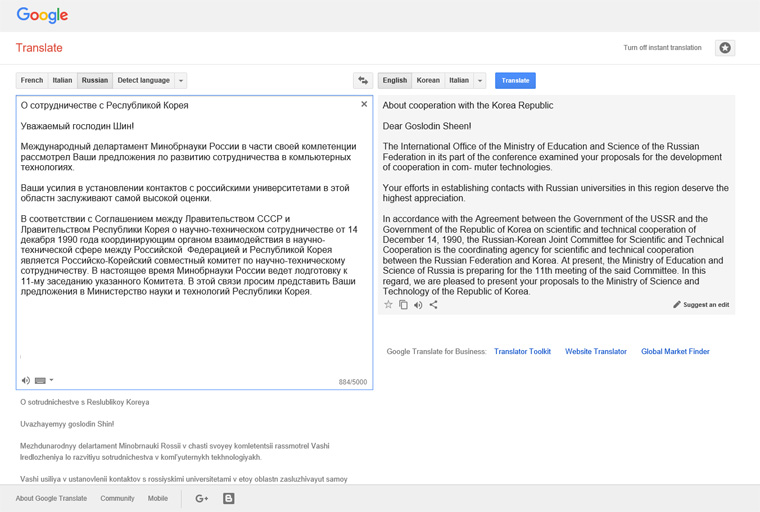This screenshot has width=760, height=512.
Task: Swap source and target languages
Action: [x=363, y=80]
